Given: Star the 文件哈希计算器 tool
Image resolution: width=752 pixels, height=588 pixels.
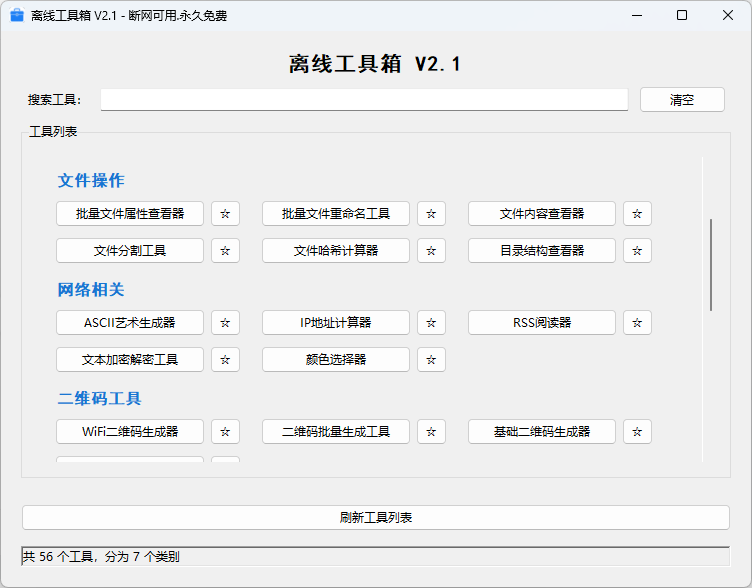Looking at the screenshot, I should click(431, 251).
